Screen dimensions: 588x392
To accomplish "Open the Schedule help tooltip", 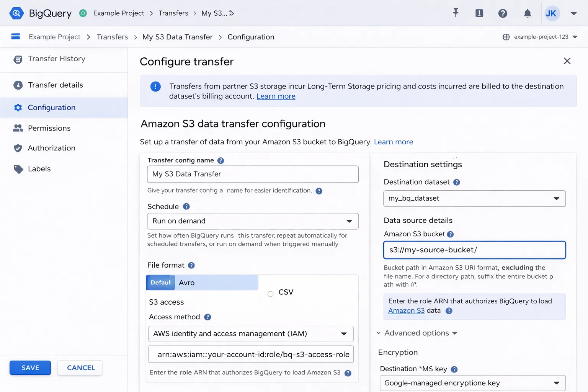I will point(186,206).
